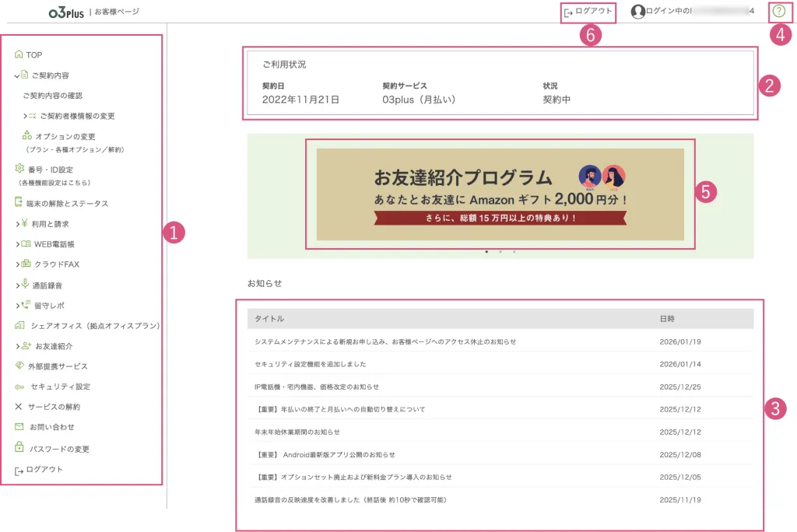Select the first carousel dot
The width and height of the screenshot is (797, 532).
486,251
